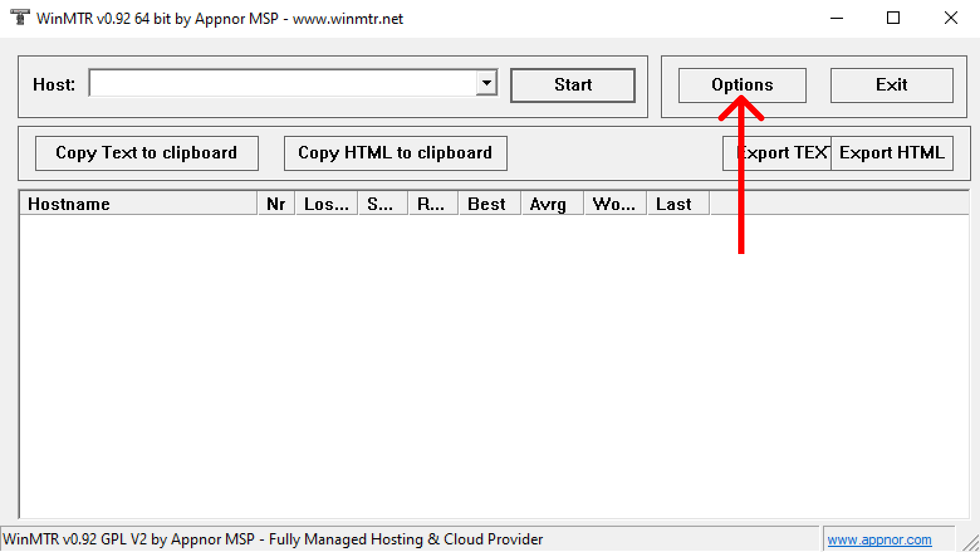The height and width of the screenshot is (552, 980).
Task: Click the Export TEXT button
Action: 777,153
